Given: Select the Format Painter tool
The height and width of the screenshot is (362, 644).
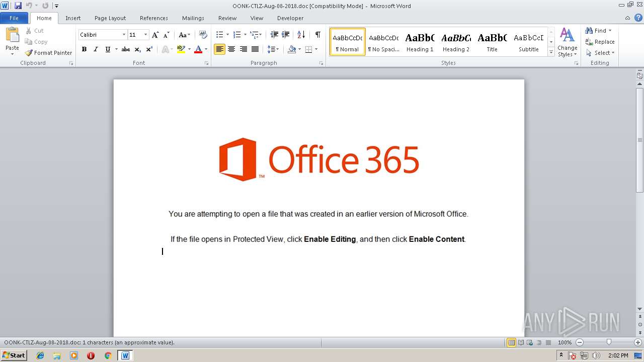Looking at the screenshot, I should 48,53.
